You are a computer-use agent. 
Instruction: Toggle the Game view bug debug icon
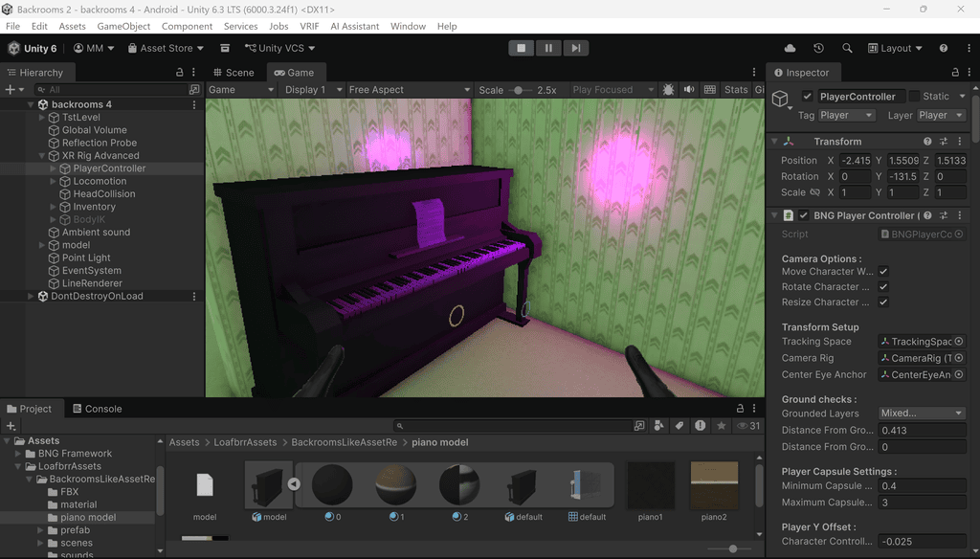point(668,89)
